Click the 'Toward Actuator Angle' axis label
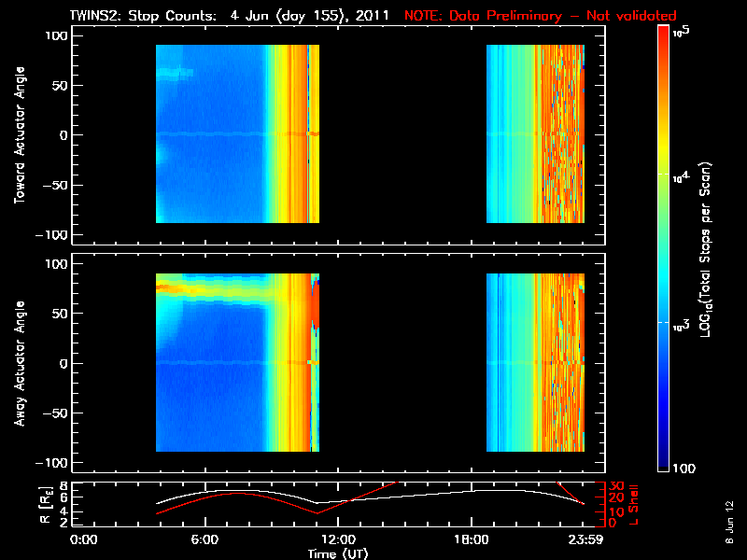The height and width of the screenshot is (560, 747). pos(19,134)
